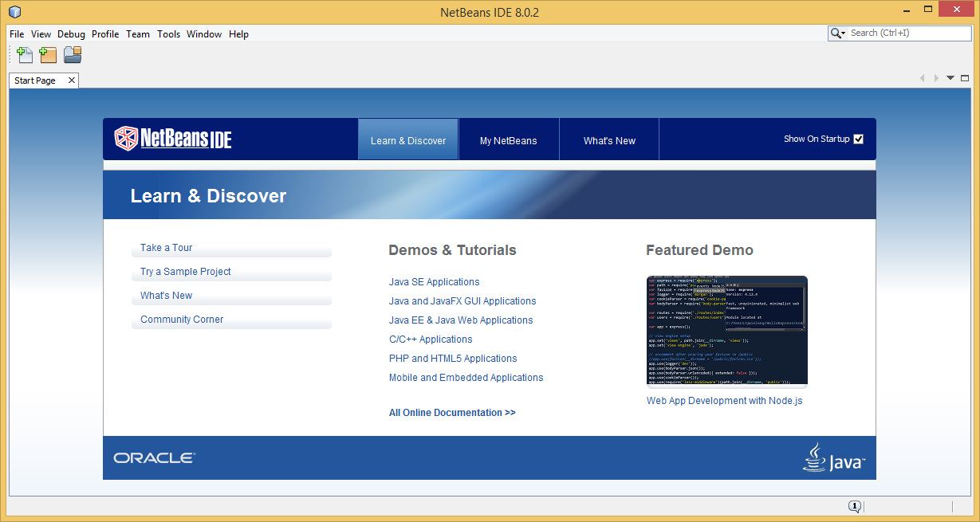Open Java EE & Java Web Applications link

tap(461, 320)
